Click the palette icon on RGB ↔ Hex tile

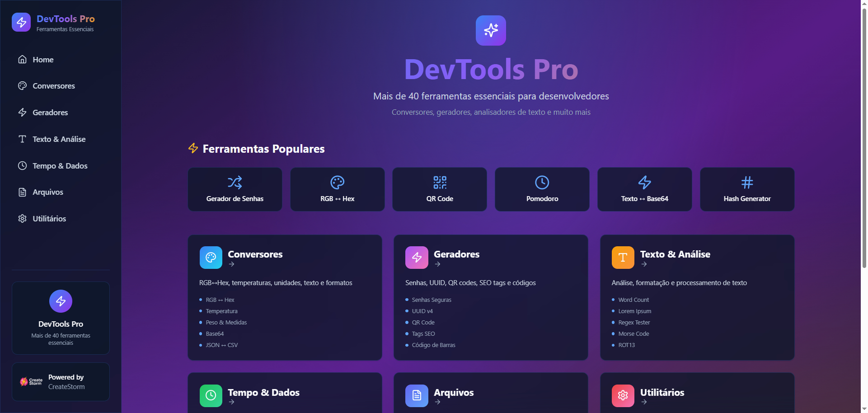(338, 183)
